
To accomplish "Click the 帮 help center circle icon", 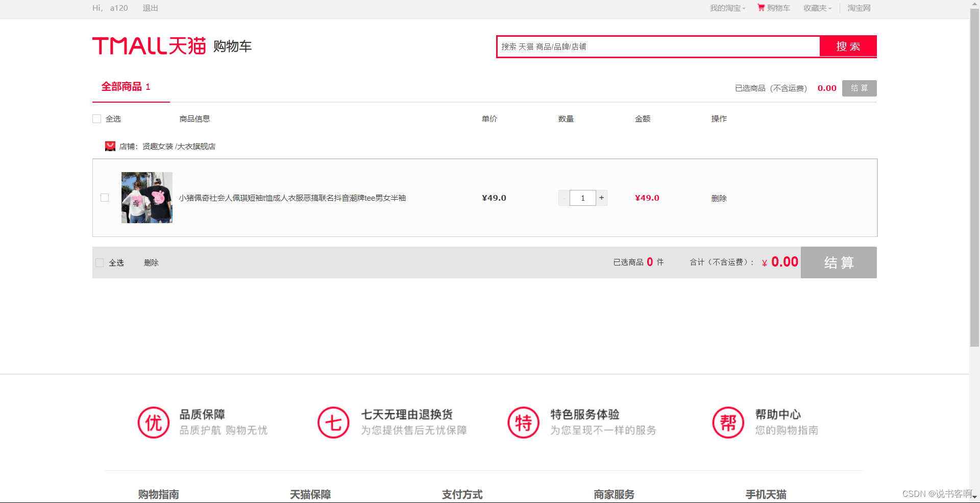I will 728,422.
